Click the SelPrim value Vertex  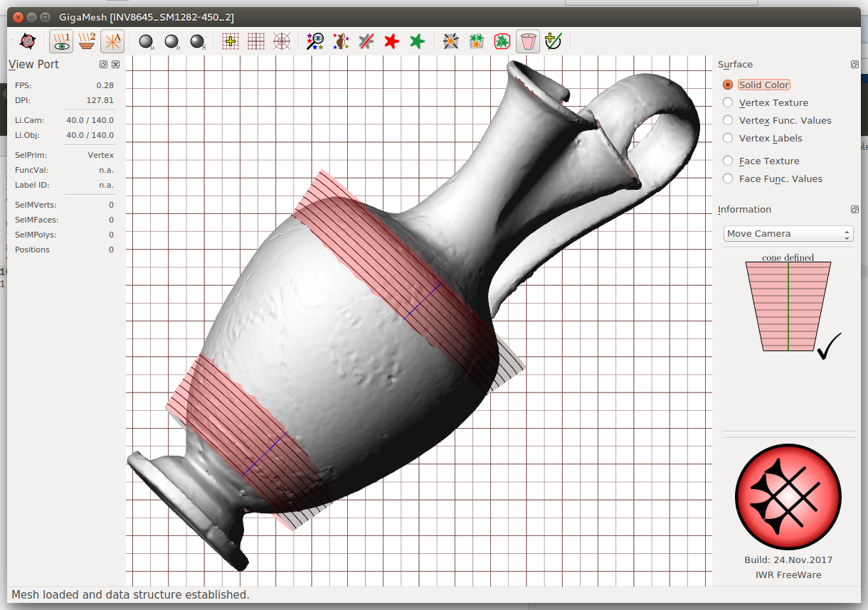tap(101, 155)
